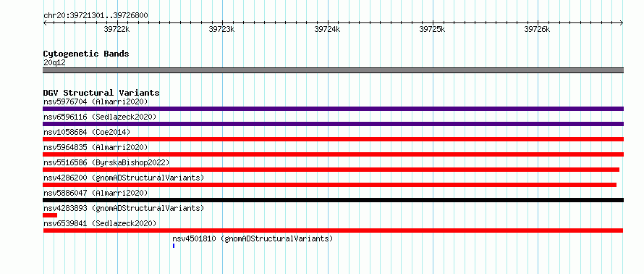Click the 39724k ruler tick label

pyautogui.click(x=327, y=29)
